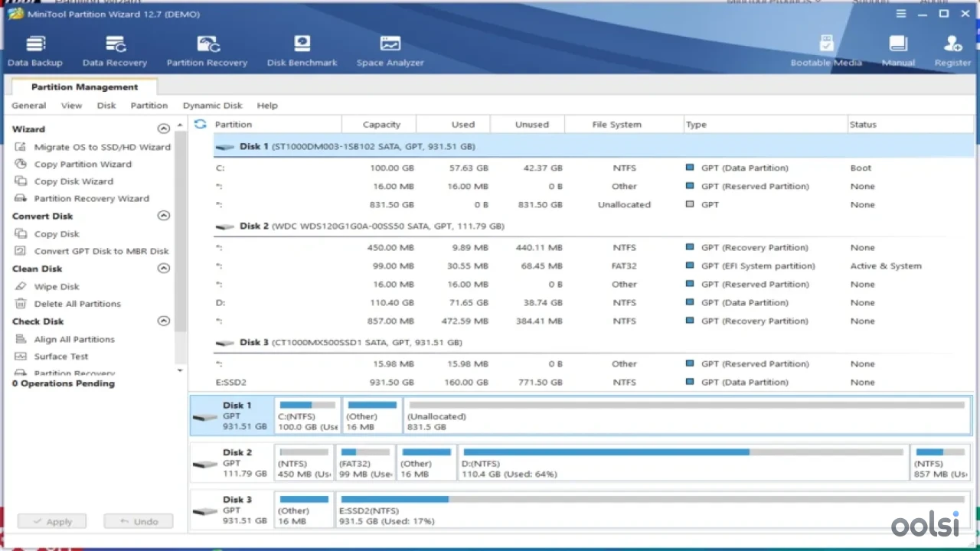Viewport: 980px width, 551px height.
Task: Click the left panel scrollbar down arrow
Action: click(x=181, y=370)
